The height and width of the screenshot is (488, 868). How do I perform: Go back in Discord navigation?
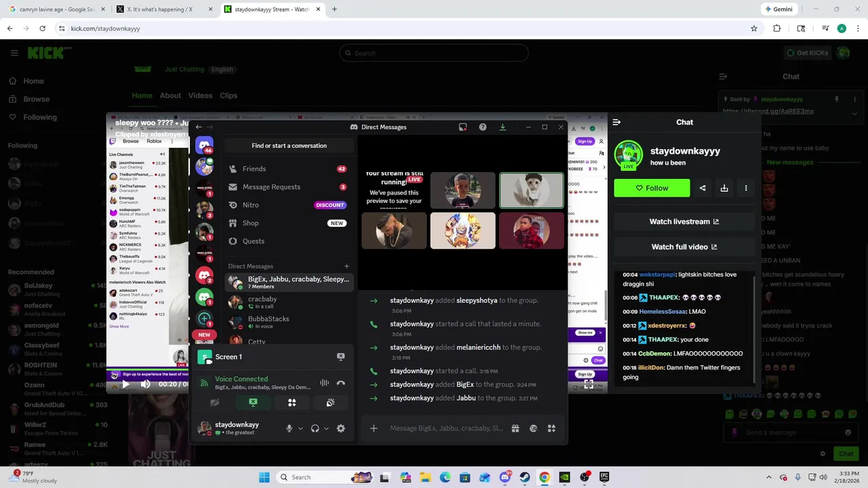(x=199, y=127)
